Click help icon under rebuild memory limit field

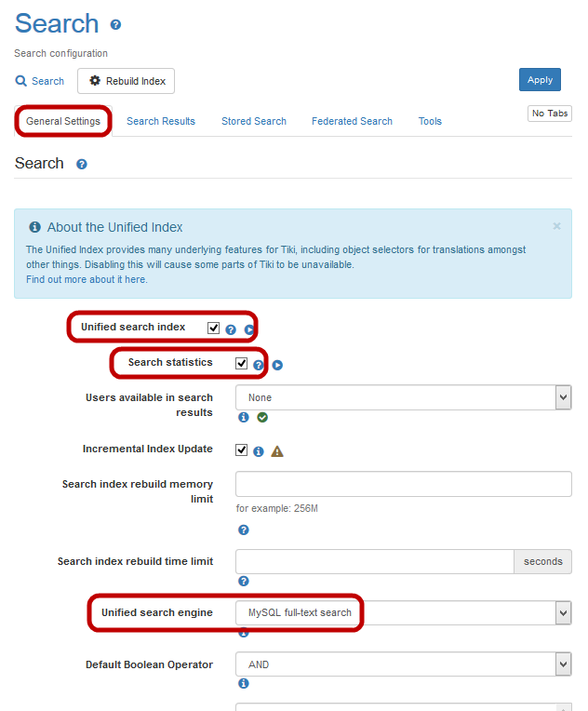click(x=244, y=530)
